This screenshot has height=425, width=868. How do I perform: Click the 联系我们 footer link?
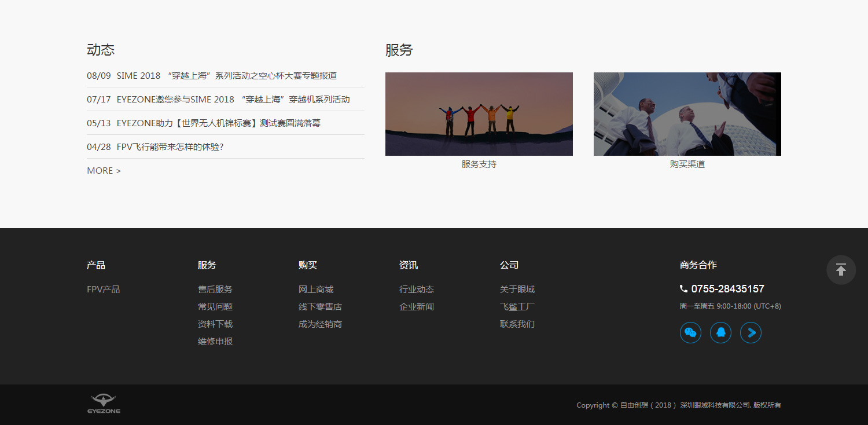[517, 324]
